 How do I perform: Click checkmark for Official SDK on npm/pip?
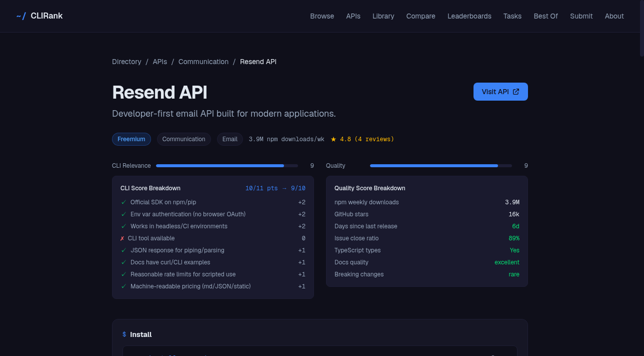(123, 202)
